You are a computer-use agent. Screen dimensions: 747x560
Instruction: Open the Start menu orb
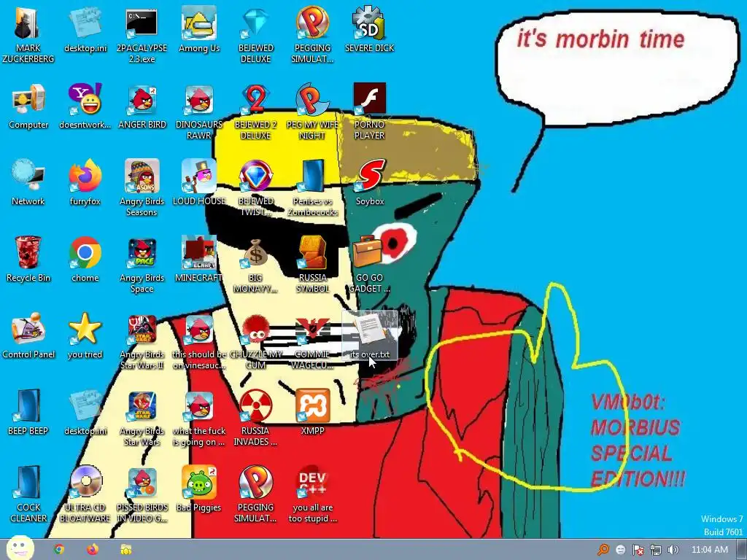tap(20, 548)
